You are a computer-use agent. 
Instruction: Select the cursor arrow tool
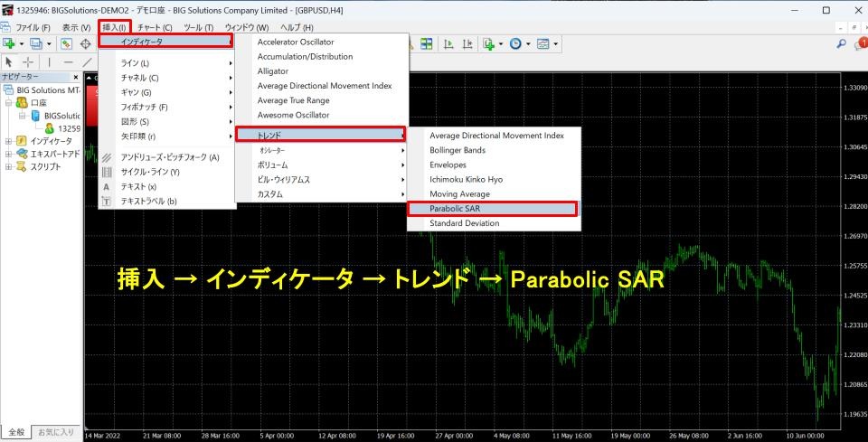point(9,62)
